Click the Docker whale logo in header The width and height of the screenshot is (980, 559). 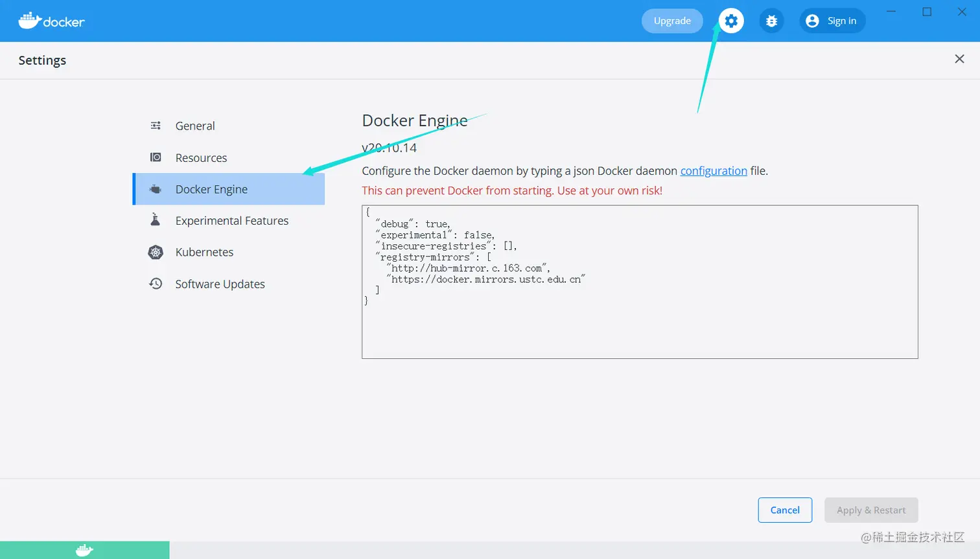click(x=51, y=21)
